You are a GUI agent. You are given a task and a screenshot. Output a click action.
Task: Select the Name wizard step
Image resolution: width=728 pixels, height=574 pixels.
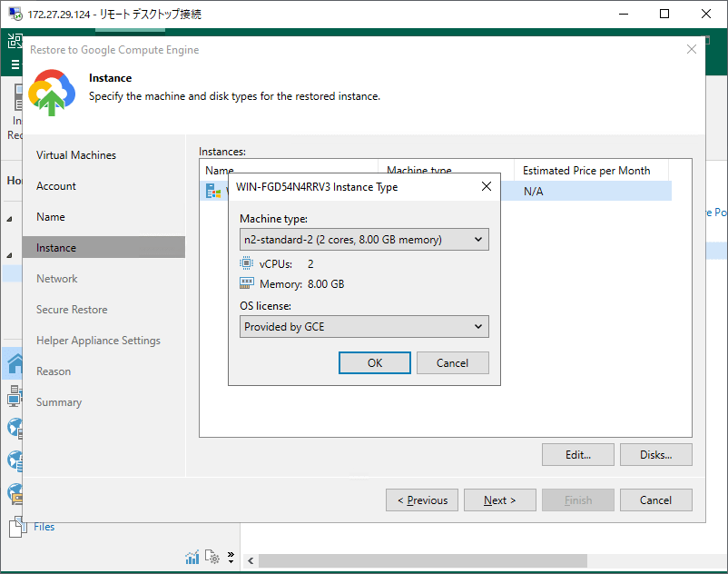(x=51, y=217)
